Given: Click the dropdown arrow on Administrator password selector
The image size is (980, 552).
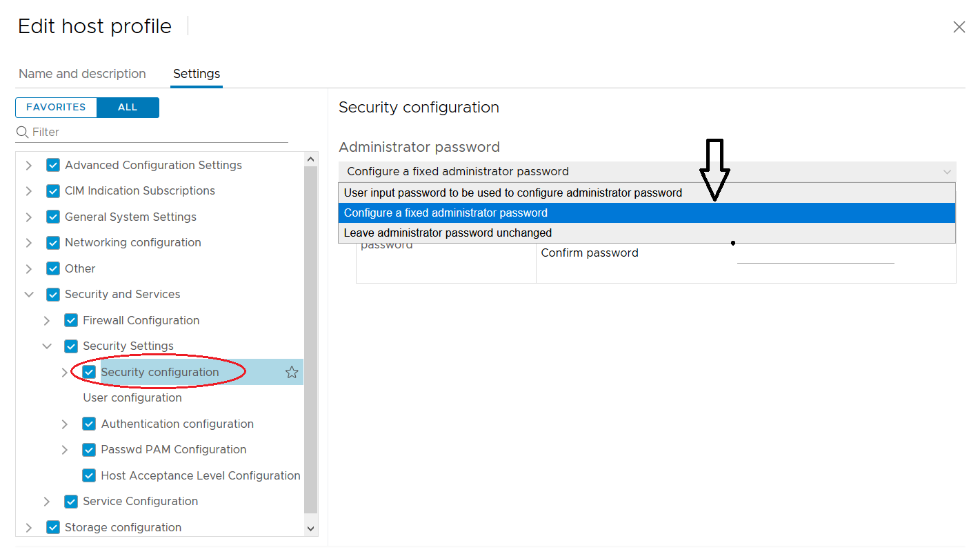Looking at the screenshot, I should (x=948, y=171).
